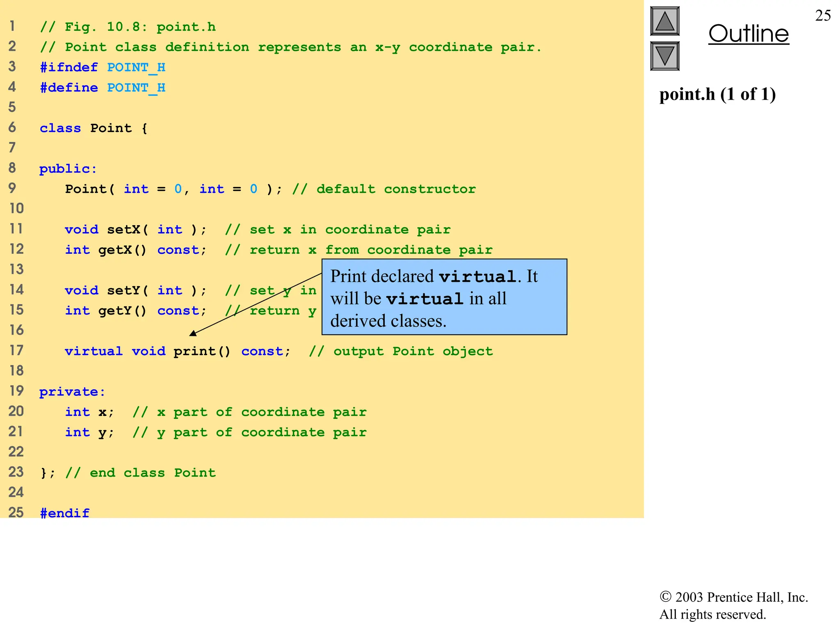840x630 pixels.
Task: Select the 'int y;' member declaration
Action: [89, 432]
